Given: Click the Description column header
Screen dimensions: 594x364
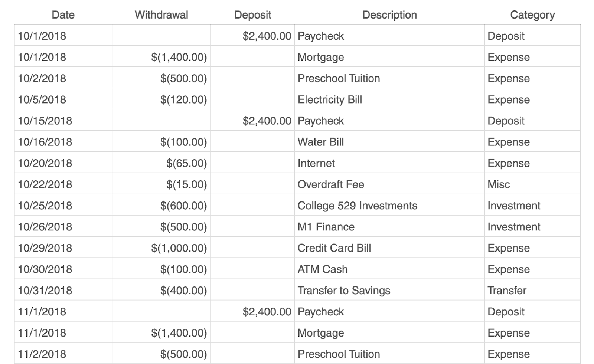Looking at the screenshot, I should click(389, 15).
